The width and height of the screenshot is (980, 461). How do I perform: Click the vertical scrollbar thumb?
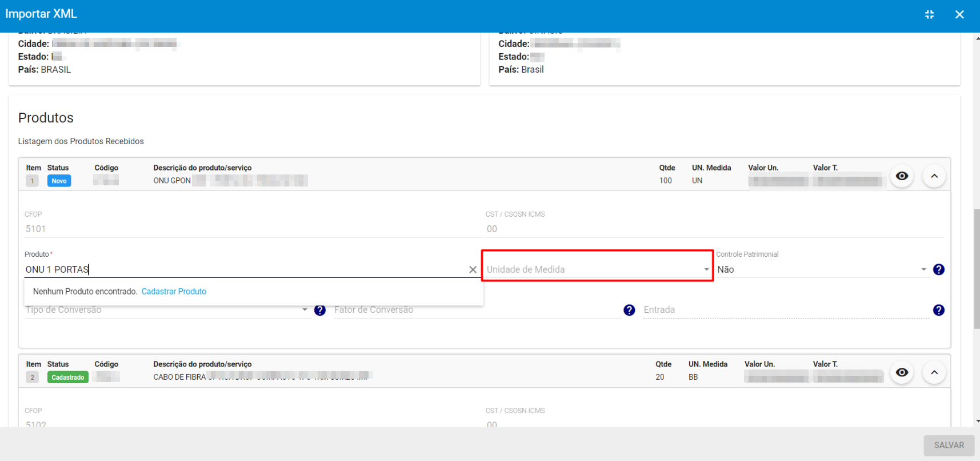coord(977,269)
